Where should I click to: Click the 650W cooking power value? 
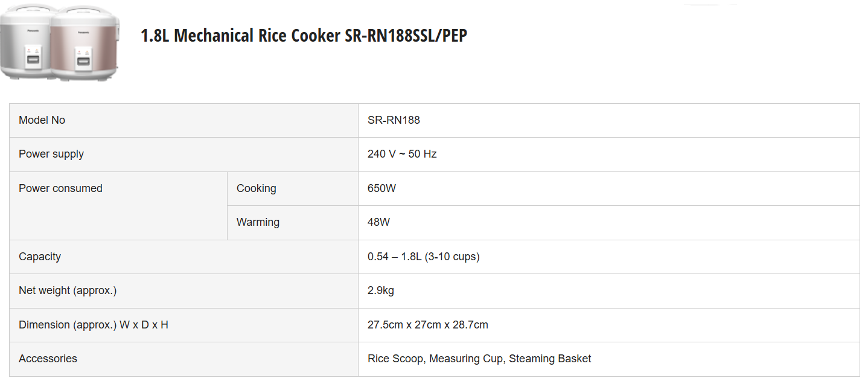click(x=381, y=188)
